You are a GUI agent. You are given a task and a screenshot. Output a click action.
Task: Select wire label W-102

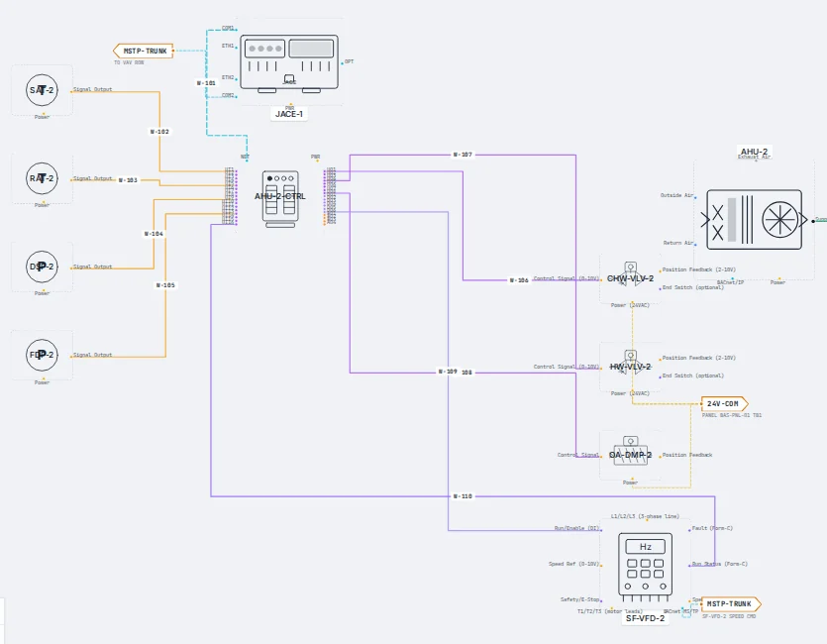pyautogui.click(x=159, y=132)
